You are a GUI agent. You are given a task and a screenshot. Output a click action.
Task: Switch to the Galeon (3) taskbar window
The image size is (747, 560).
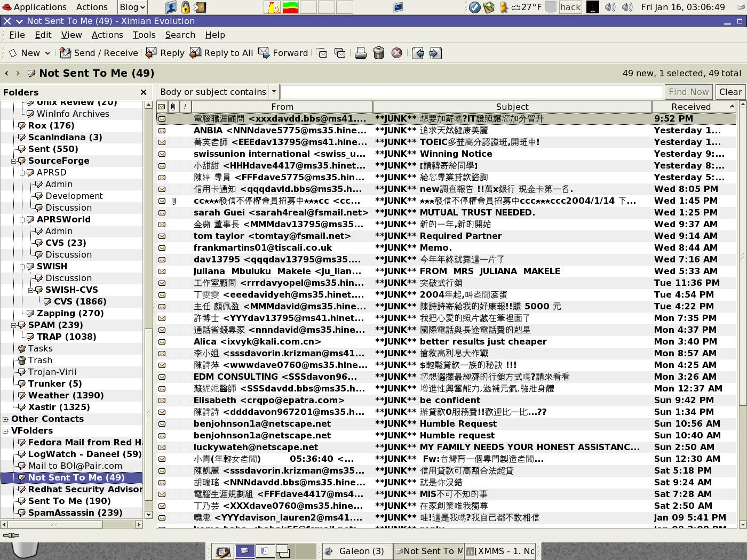[356, 551]
